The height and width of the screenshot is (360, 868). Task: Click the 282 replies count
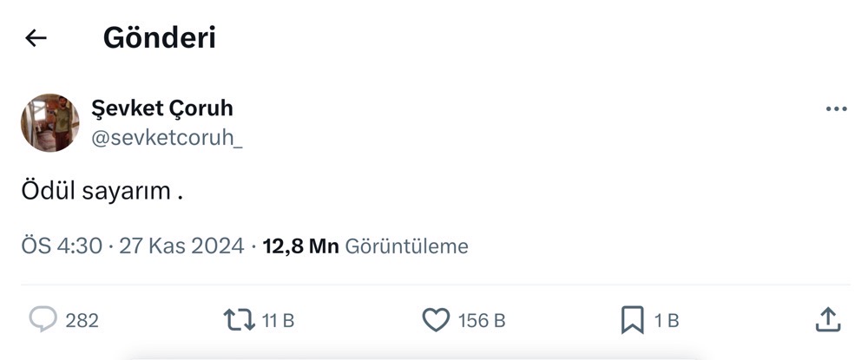[82, 321]
